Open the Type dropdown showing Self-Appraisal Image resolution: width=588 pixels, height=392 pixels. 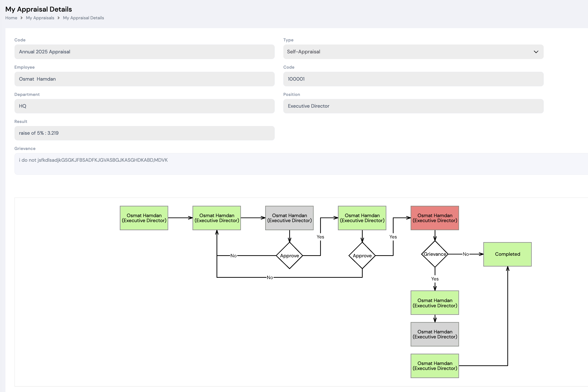pyautogui.click(x=413, y=52)
